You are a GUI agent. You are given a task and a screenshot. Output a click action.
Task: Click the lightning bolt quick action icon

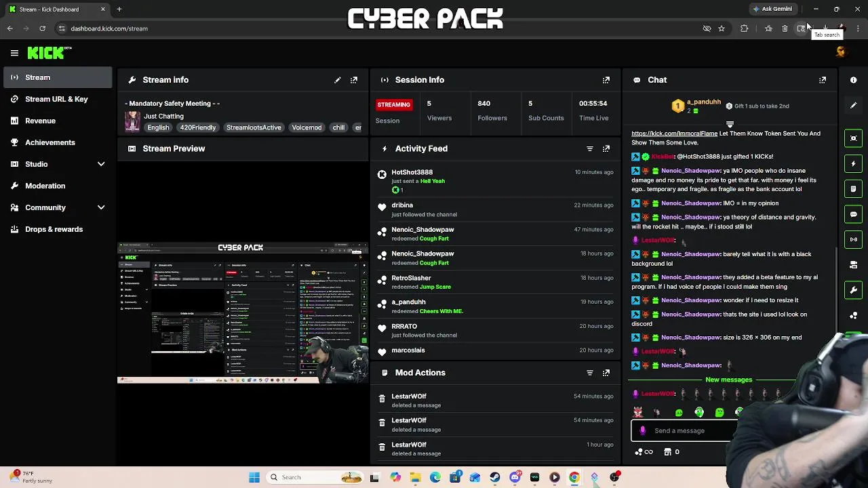click(854, 163)
